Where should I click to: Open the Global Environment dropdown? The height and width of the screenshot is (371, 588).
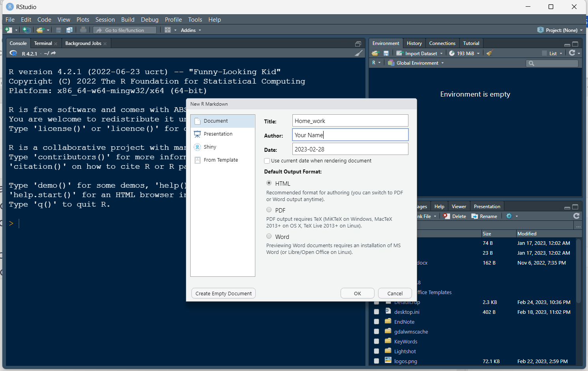416,63
